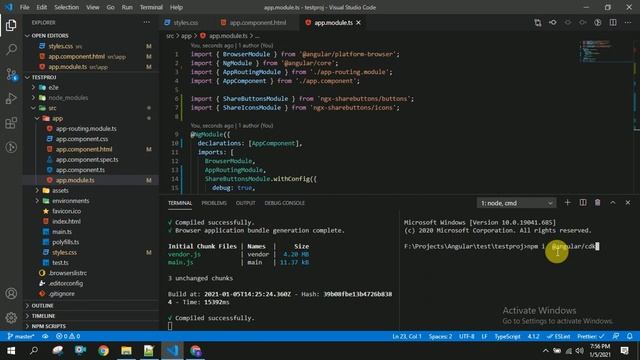Image resolution: width=640 pixels, height=360 pixels.
Task: Click the Windows Start button
Action: [x=11, y=351]
